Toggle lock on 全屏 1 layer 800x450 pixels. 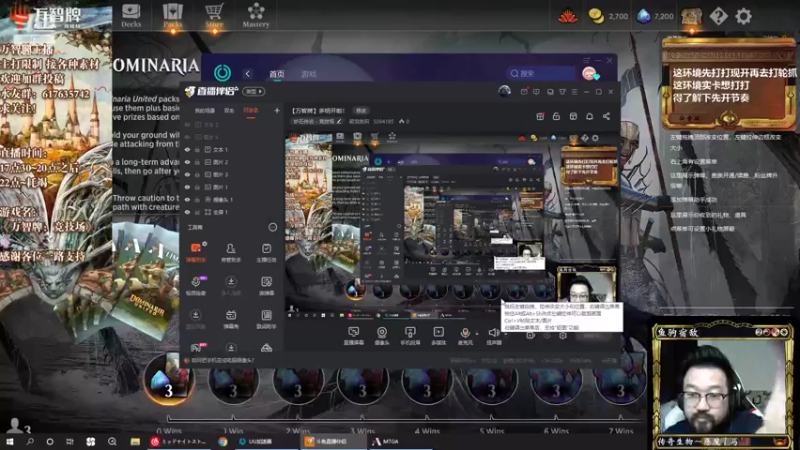(x=197, y=212)
